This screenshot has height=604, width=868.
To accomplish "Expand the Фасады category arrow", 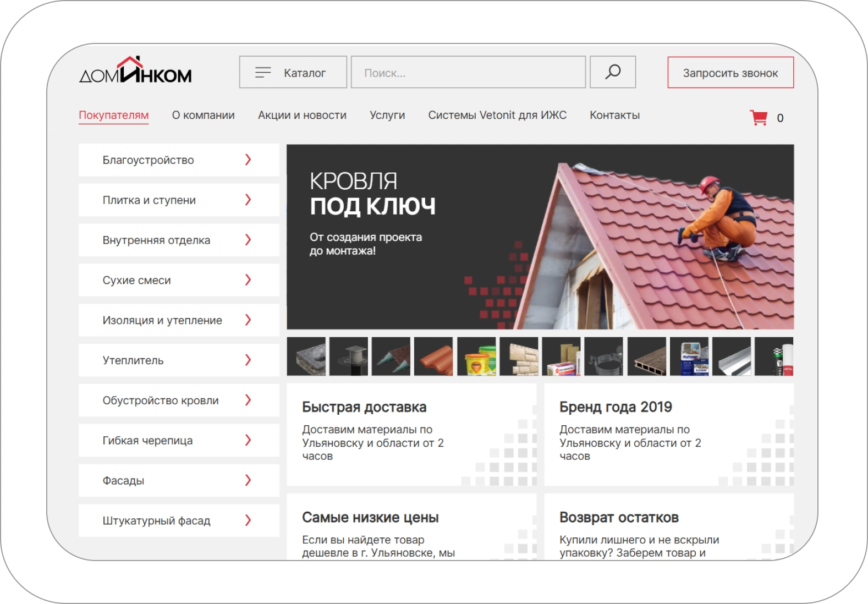I will 248,480.
